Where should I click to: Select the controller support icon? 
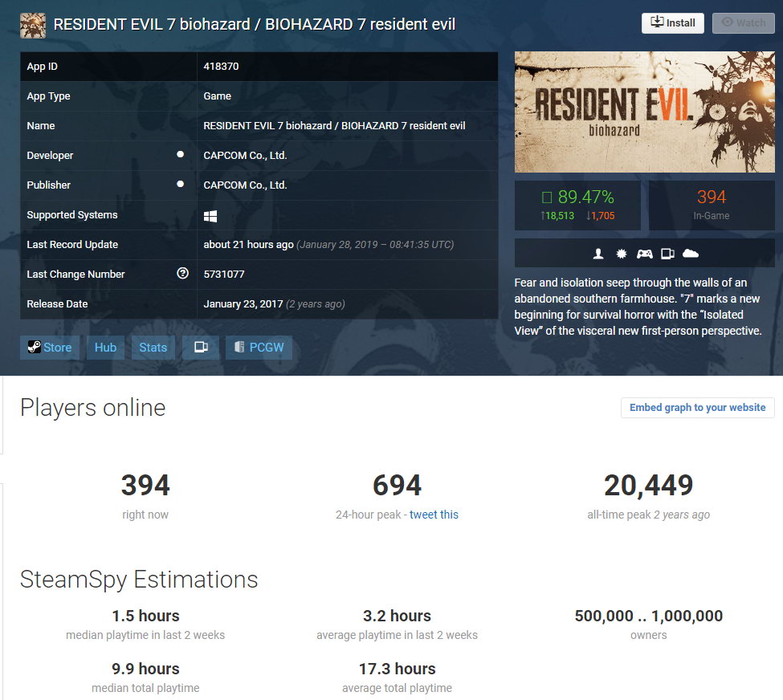(x=644, y=253)
